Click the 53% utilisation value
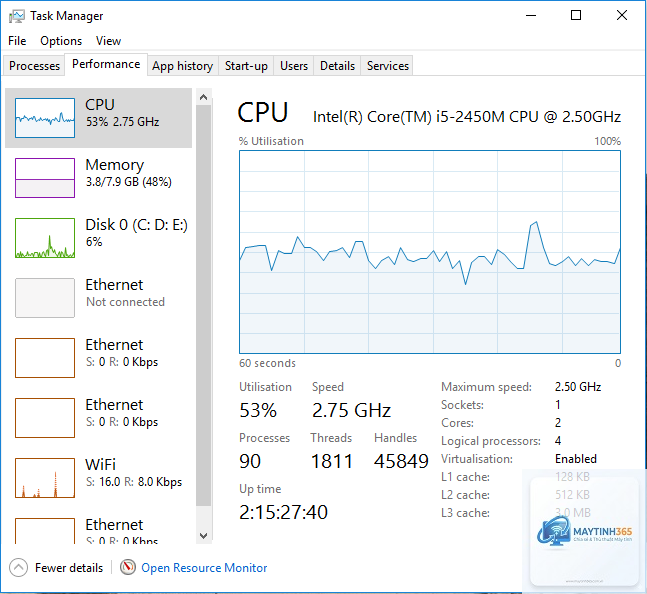 tap(258, 410)
